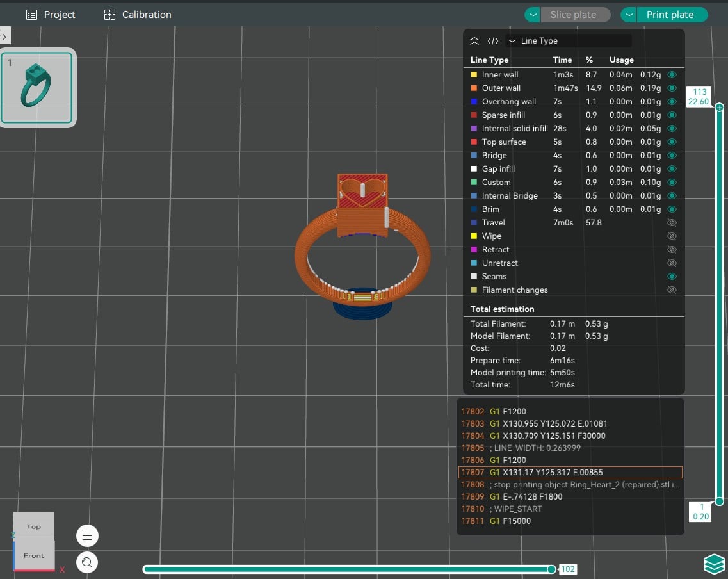Click the layers stack icon
728x579 pixels.
714,564
